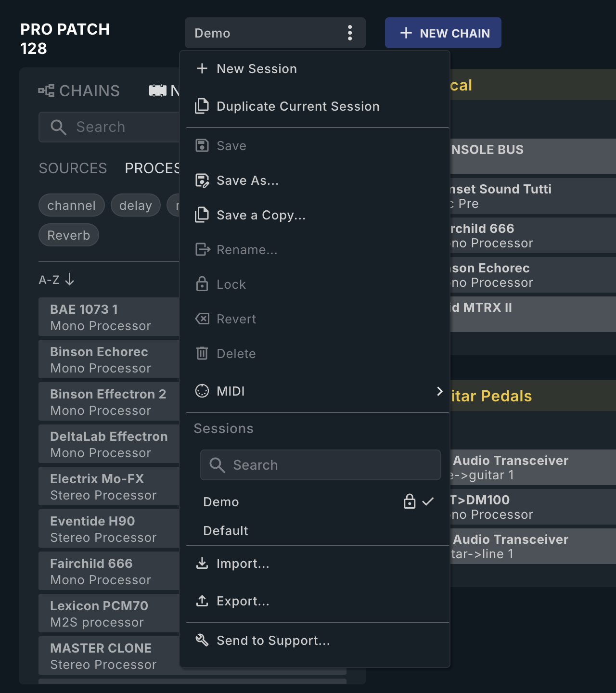616x693 pixels.
Task: Choose Save As... in the session menu
Action: coord(315,180)
